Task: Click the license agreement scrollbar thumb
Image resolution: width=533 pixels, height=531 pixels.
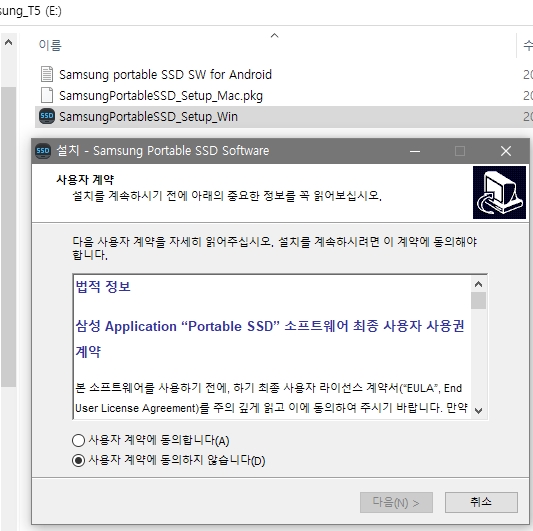Action: pos(478,301)
